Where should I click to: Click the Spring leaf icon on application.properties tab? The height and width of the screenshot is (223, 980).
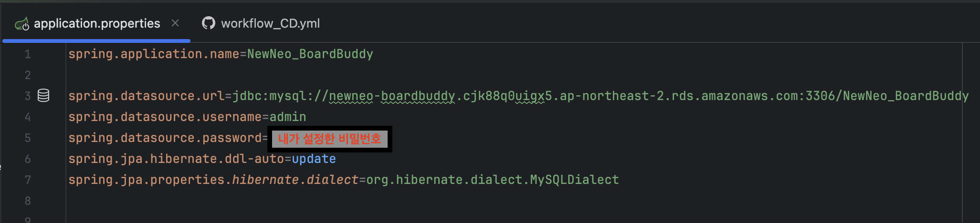click(22, 23)
